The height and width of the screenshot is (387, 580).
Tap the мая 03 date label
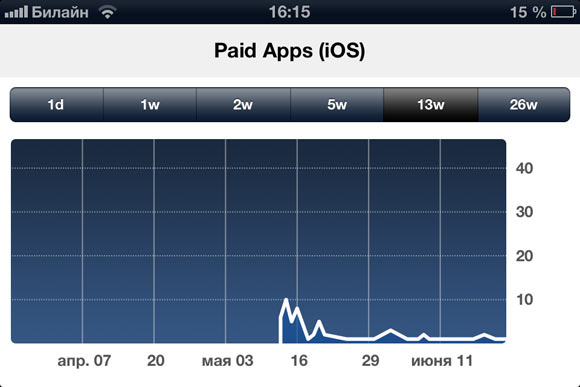click(227, 360)
